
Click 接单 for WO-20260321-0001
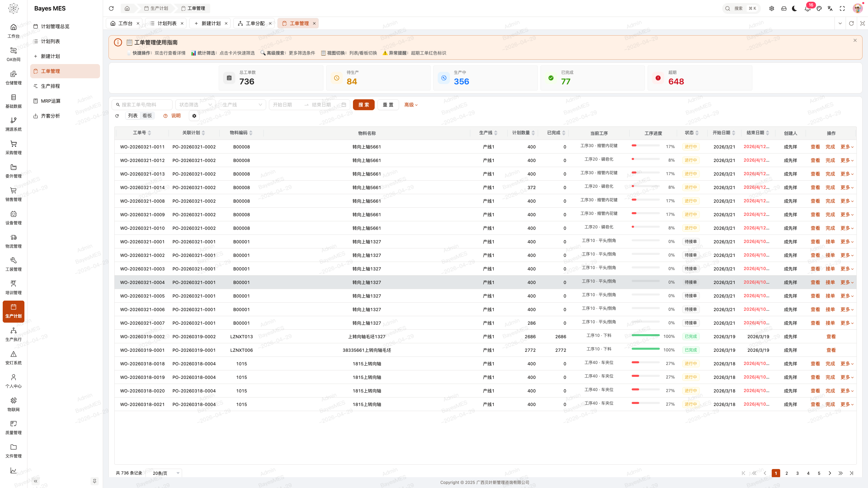(x=830, y=242)
